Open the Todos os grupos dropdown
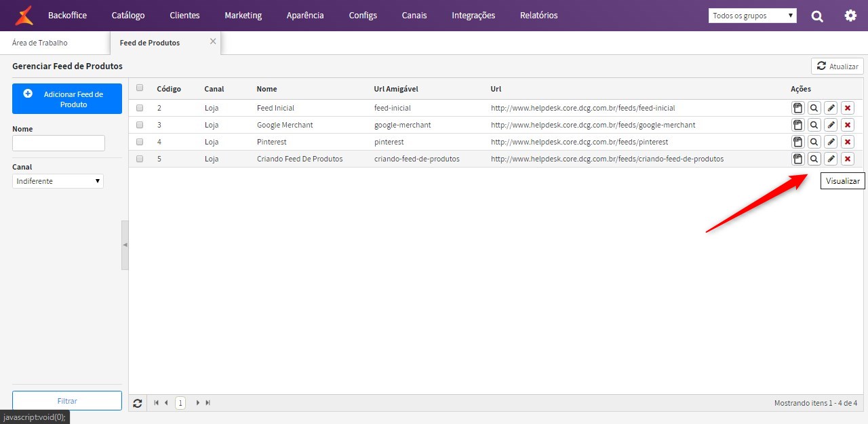The width and height of the screenshot is (868, 424). coord(753,16)
